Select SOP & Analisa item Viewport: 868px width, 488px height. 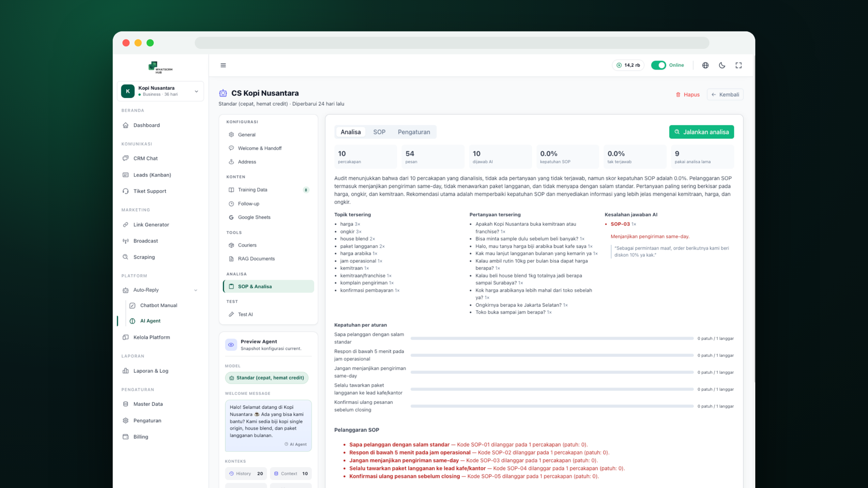(x=269, y=286)
